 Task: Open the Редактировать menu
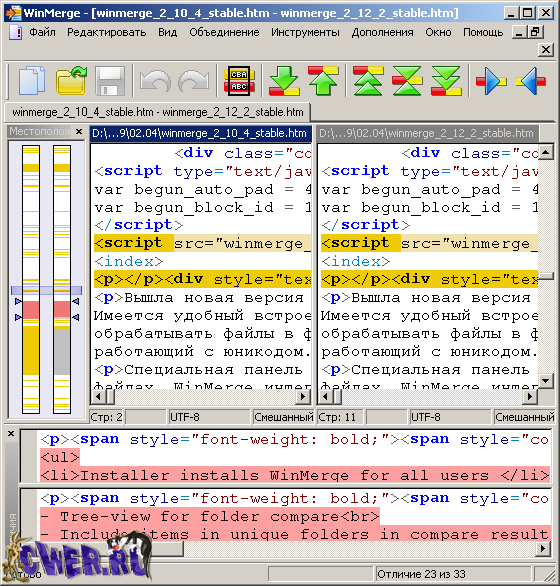(x=107, y=33)
